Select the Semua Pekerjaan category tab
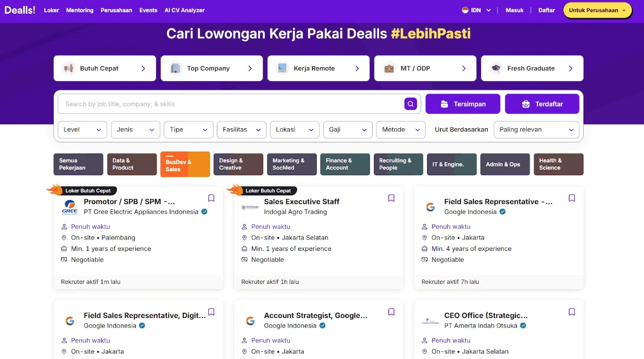Screen dimensions: 644x359 (78, 164)
